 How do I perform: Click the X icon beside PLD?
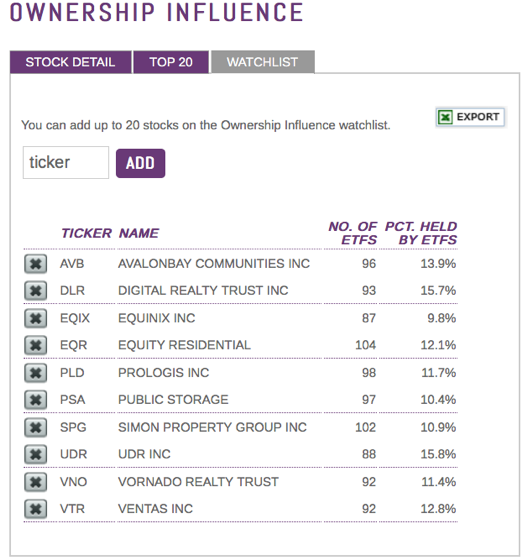click(x=35, y=373)
